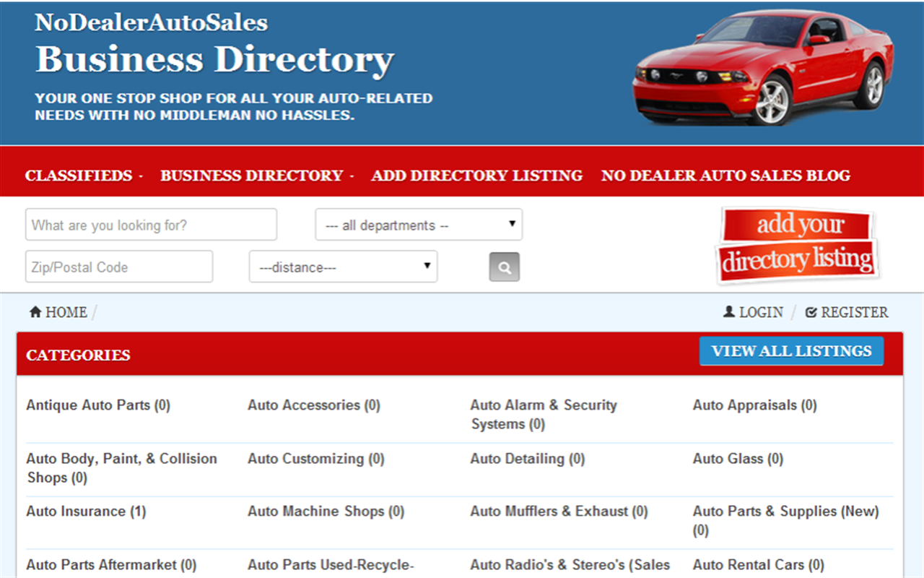This screenshot has width=924, height=578.
Task: Open the distance selection dropdown
Action: [343, 267]
